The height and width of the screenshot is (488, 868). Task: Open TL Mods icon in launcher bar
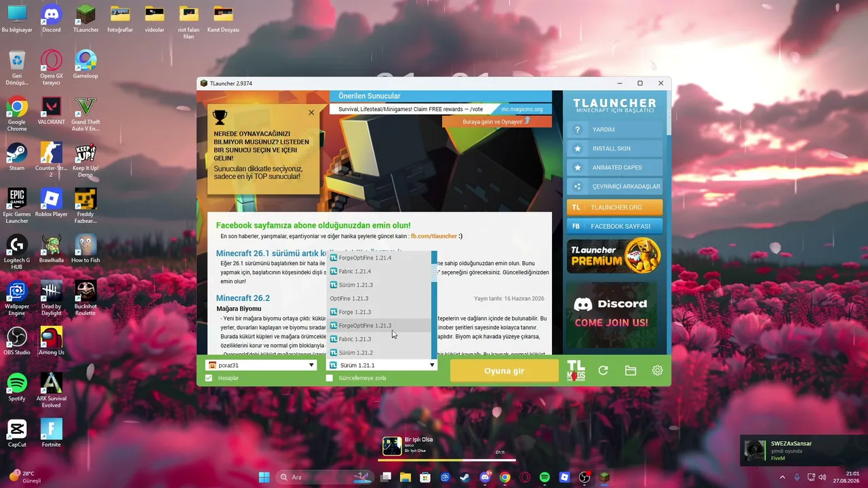pos(576,371)
